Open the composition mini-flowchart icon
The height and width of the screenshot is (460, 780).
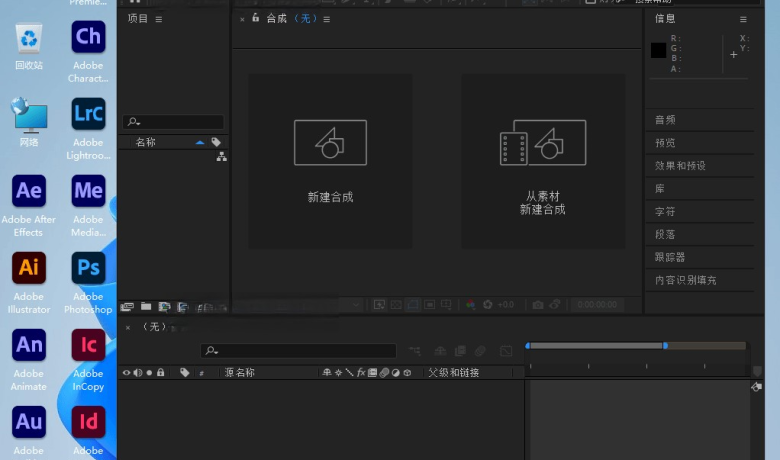click(414, 351)
